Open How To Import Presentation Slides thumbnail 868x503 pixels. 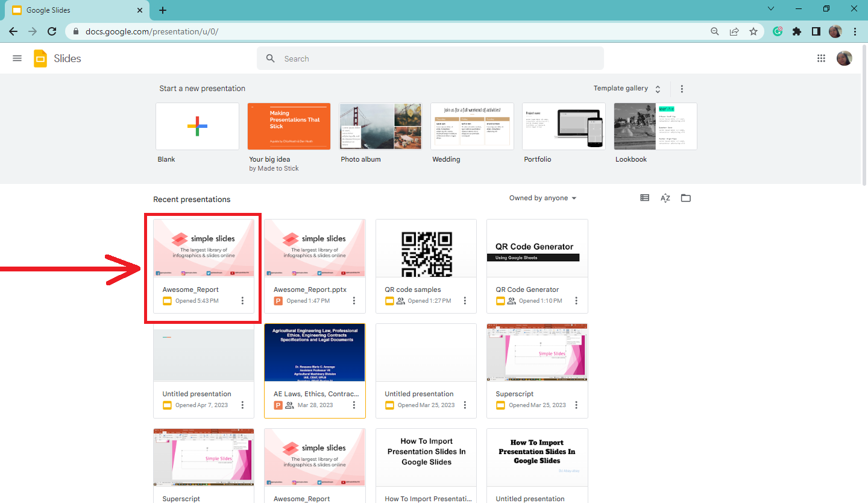[426, 457]
